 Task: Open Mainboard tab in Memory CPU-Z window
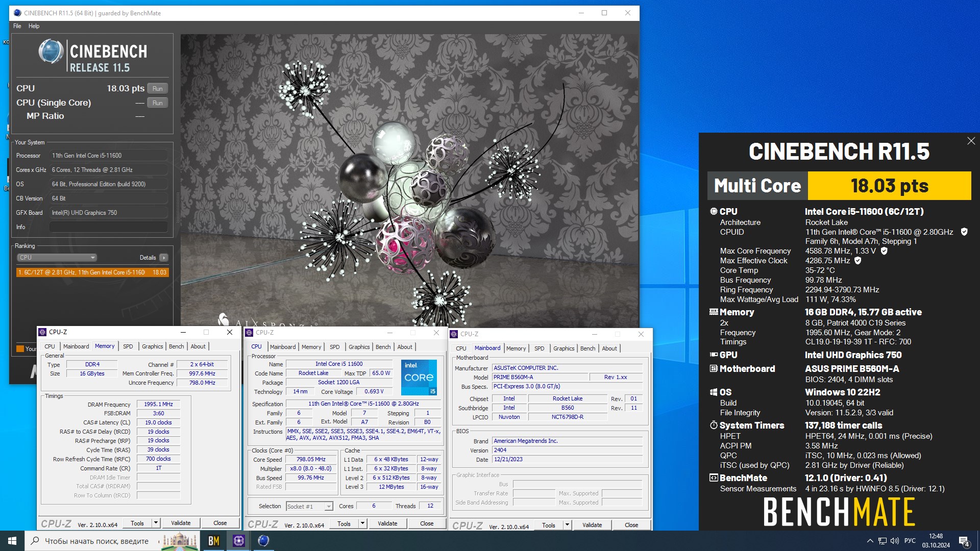pos(76,346)
